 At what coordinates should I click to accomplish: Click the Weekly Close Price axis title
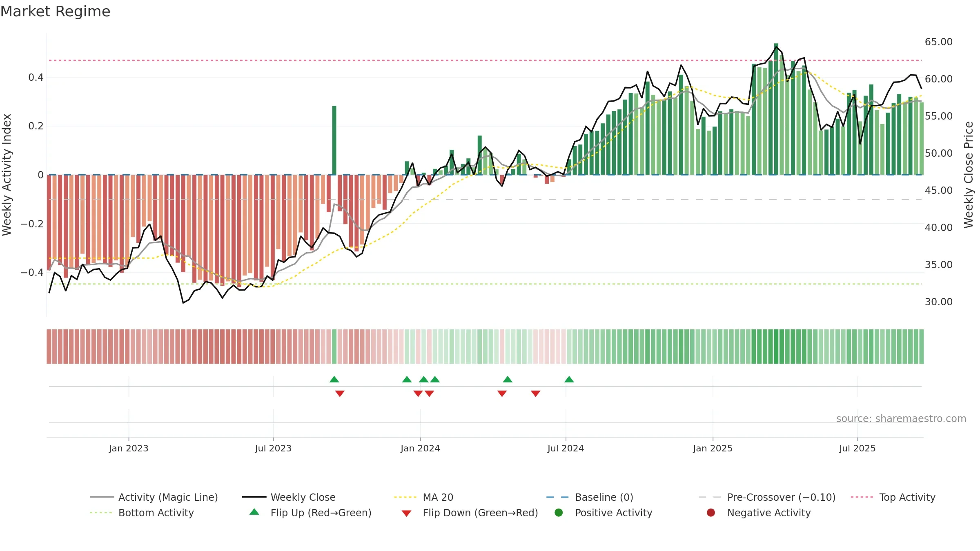(969, 175)
